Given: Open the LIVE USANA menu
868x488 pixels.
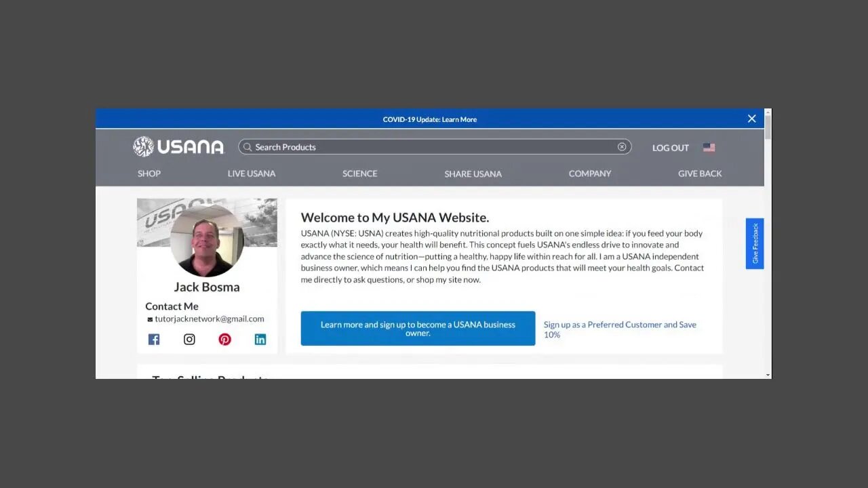Looking at the screenshot, I should [252, 174].
